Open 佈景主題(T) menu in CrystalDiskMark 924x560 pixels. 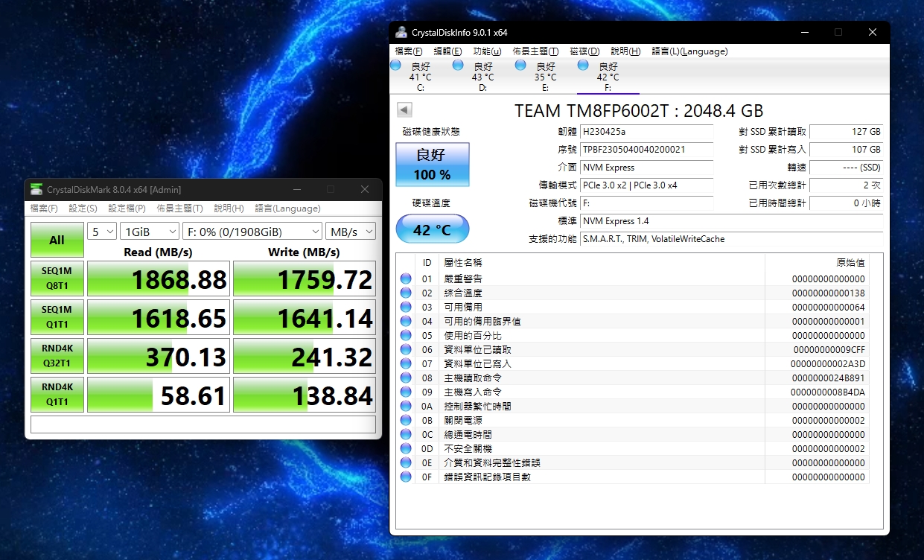(179, 209)
